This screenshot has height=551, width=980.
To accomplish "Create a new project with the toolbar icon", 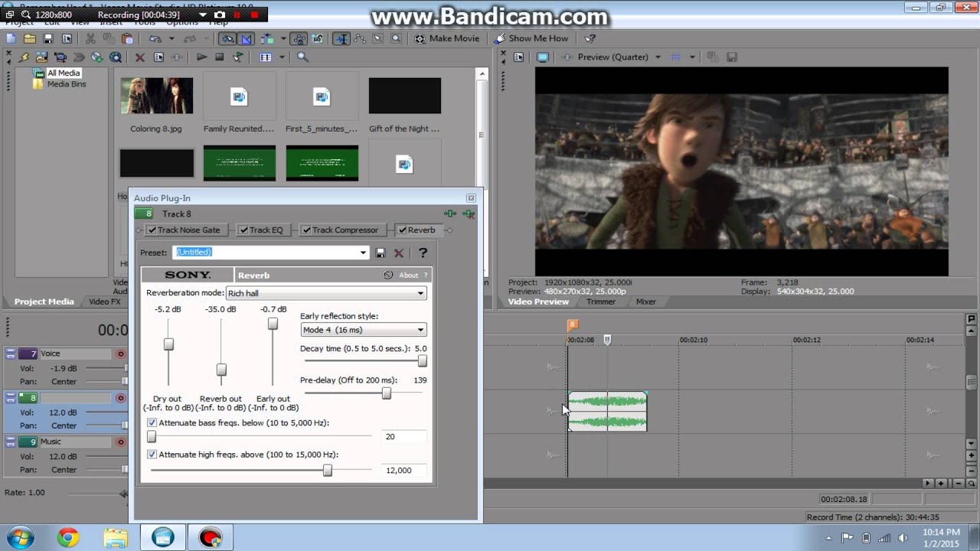I will click(11, 38).
